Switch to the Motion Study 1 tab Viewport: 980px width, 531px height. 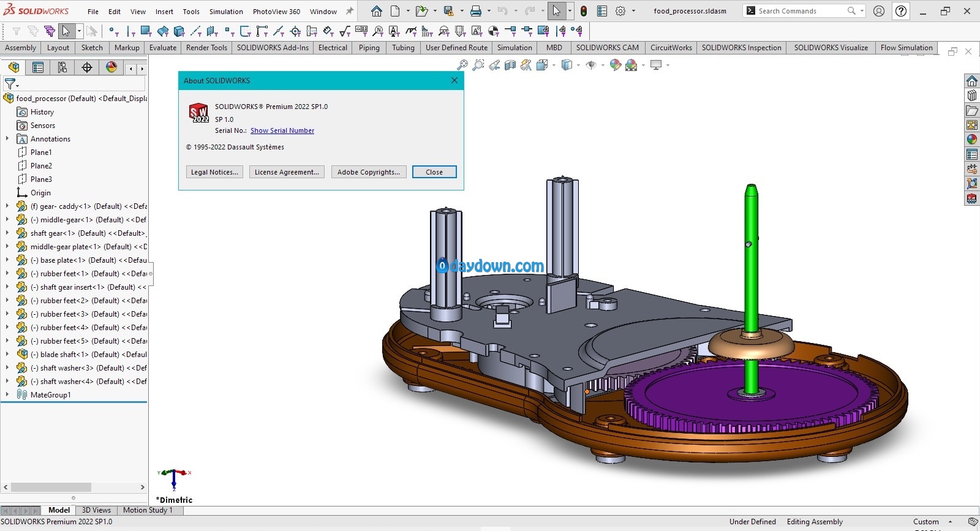point(148,510)
